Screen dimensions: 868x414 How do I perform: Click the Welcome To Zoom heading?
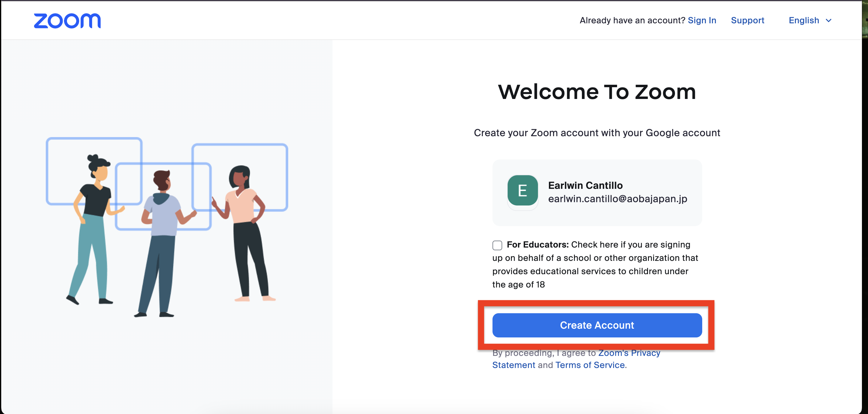[597, 92]
